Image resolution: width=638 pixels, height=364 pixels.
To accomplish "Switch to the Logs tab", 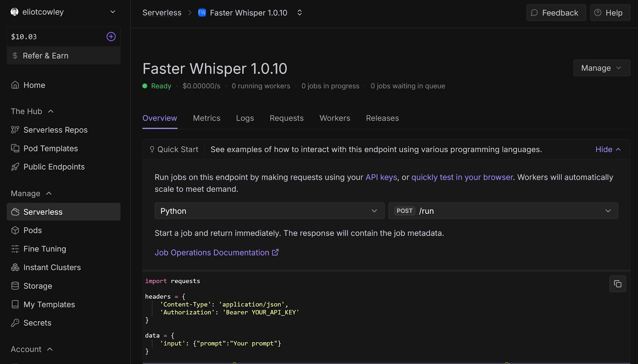I will tap(245, 118).
